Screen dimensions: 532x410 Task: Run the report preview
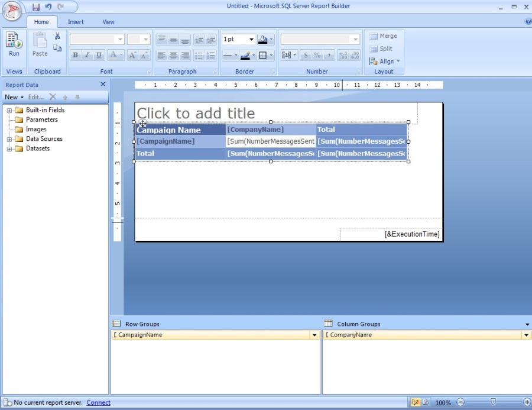coord(14,44)
